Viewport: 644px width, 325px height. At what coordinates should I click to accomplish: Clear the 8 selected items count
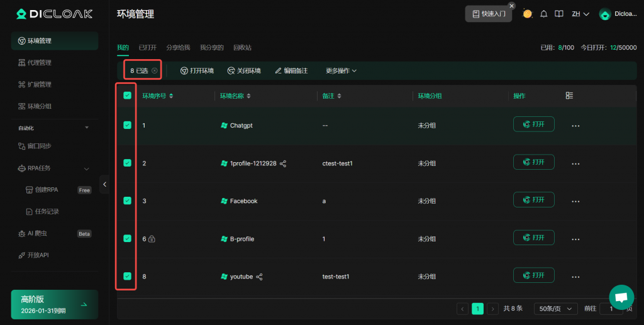155,71
